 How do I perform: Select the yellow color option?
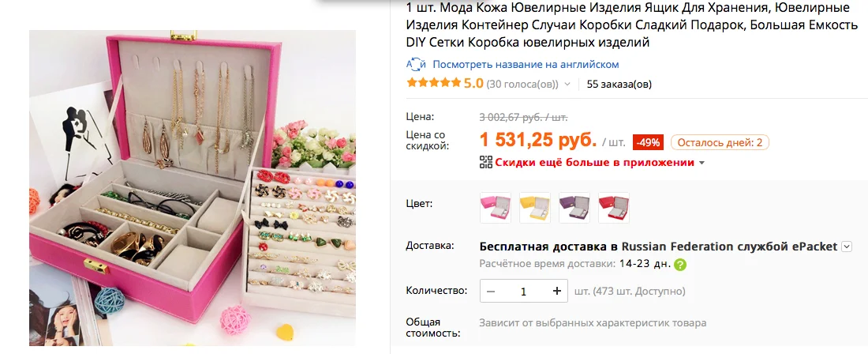535,208
